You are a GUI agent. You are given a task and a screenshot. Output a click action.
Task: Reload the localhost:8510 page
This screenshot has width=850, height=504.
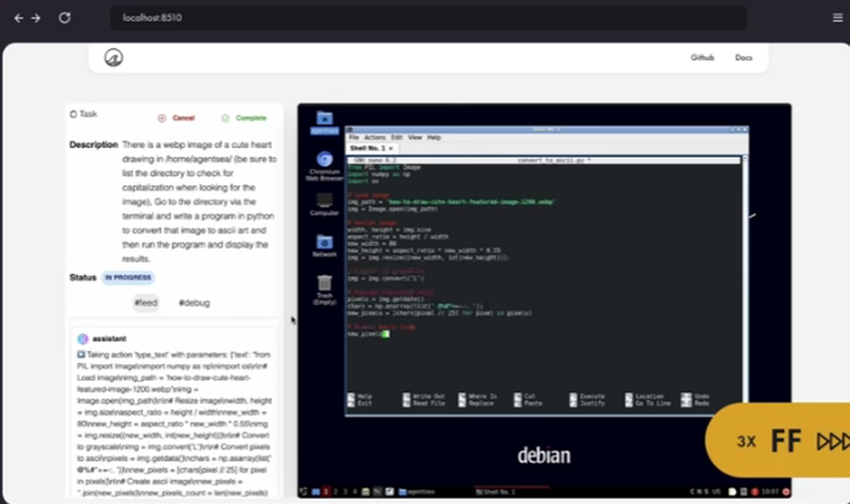click(x=65, y=17)
